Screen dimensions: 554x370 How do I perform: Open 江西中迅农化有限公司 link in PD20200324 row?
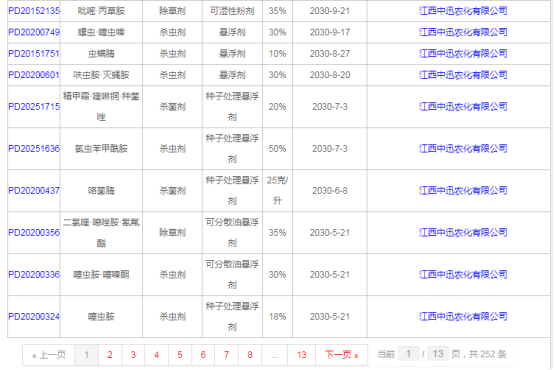tap(463, 316)
